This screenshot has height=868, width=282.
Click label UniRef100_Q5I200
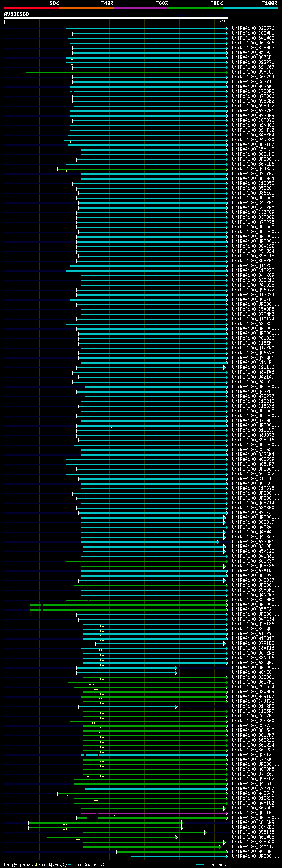(x=253, y=188)
